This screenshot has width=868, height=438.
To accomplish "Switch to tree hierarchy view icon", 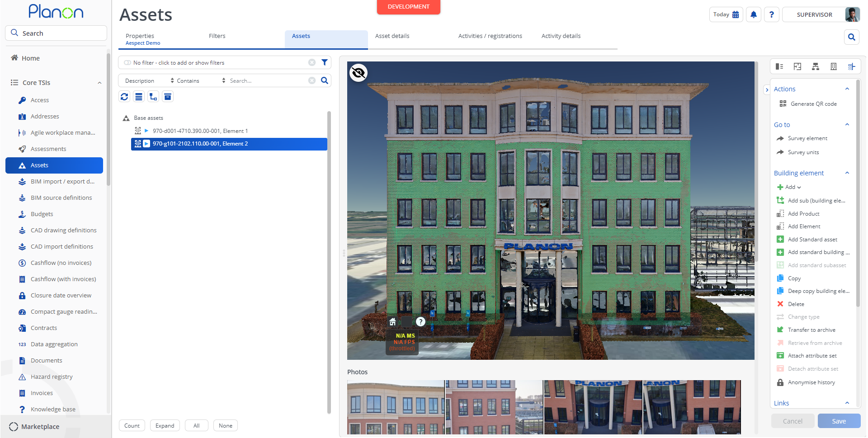I will (153, 97).
